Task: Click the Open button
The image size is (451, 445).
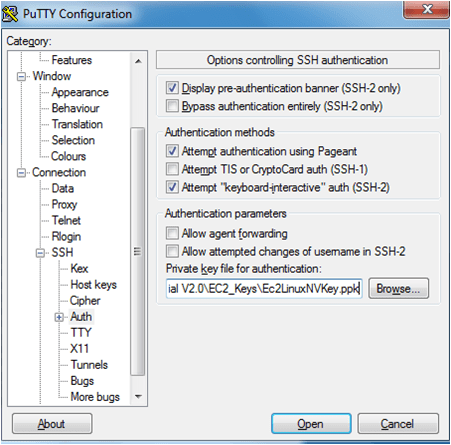Action: [311, 424]
